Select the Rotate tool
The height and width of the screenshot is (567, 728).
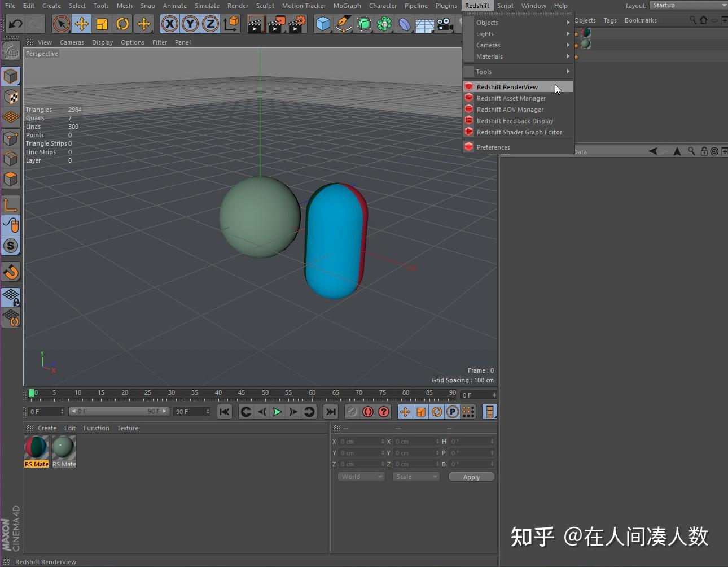123,24
